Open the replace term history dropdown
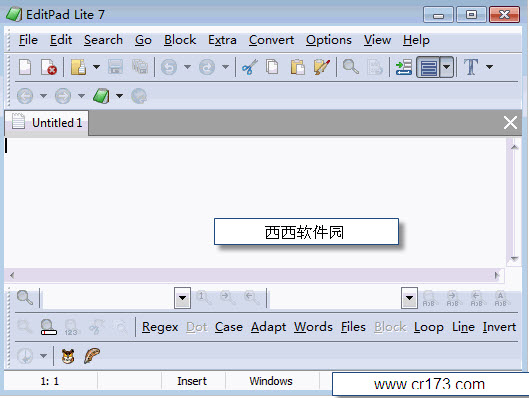This screenshot has height=398, width=529. (x=409, y=298)
